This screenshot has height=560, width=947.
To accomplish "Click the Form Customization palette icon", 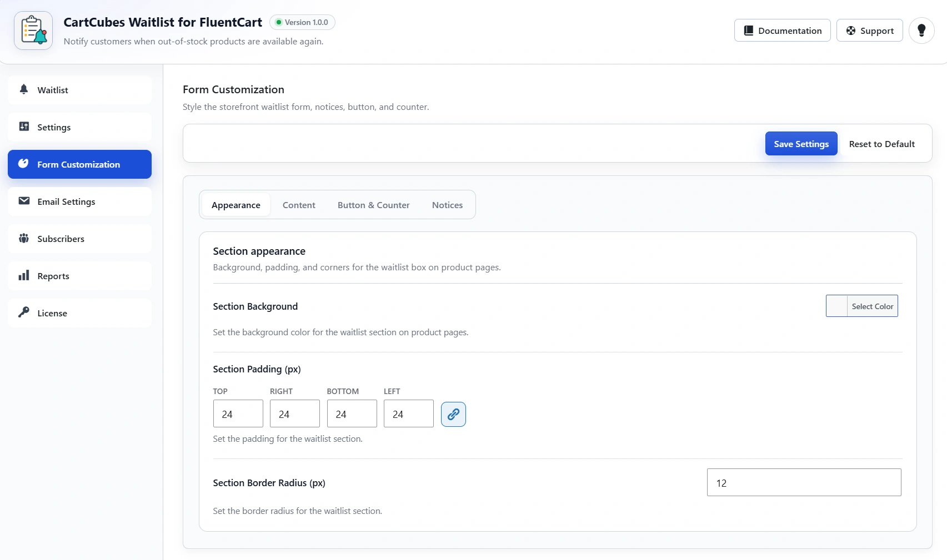I will point(23,164).
